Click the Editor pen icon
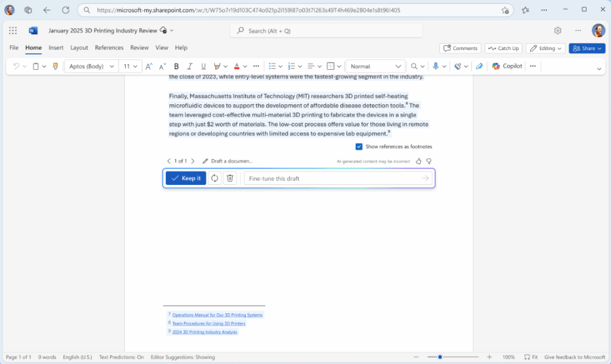Screen dimensions: 611x364 pyautogui.click(x=479, y=66)
